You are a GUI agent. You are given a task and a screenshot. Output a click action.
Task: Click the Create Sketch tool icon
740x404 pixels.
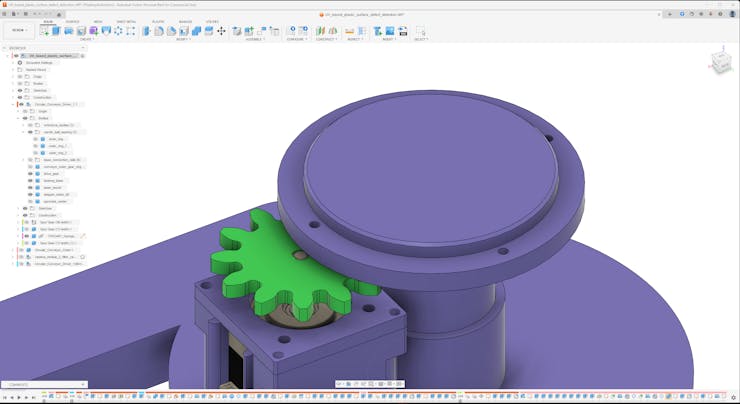[44, 31]
